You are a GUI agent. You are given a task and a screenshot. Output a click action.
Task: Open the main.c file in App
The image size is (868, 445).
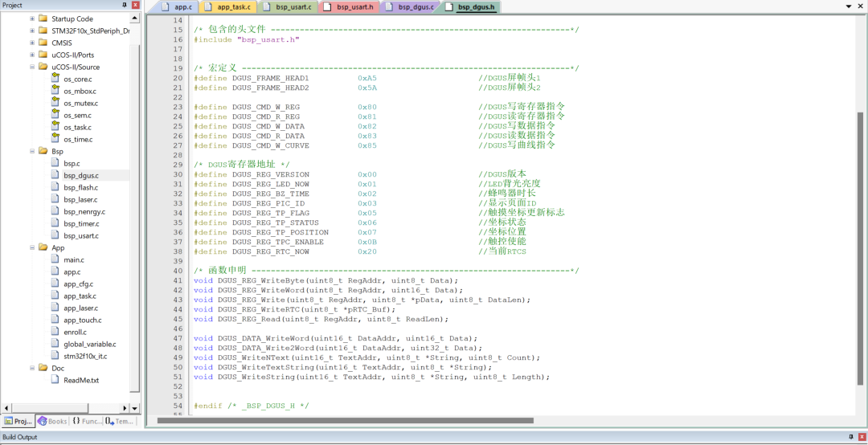(73, 259)
